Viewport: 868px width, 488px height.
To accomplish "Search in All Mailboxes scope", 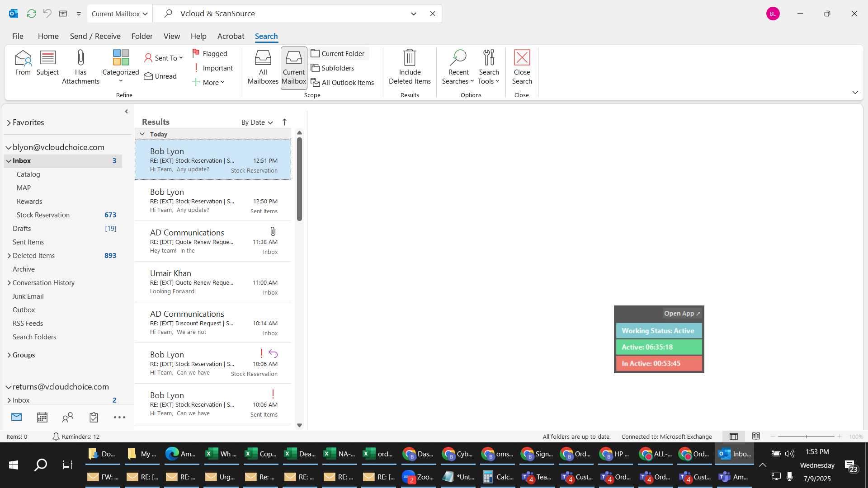I will coord(263,67).
